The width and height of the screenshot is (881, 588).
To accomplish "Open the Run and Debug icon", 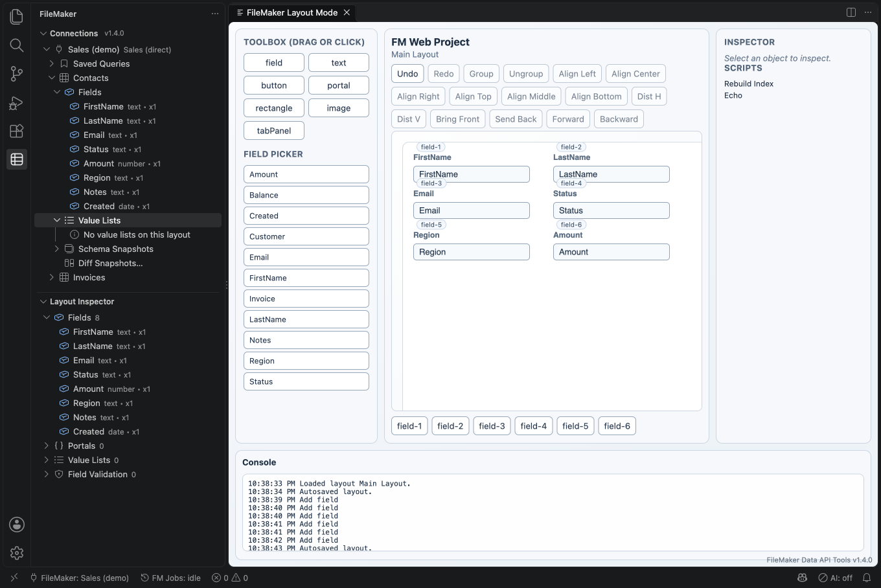I will (17, 102).
